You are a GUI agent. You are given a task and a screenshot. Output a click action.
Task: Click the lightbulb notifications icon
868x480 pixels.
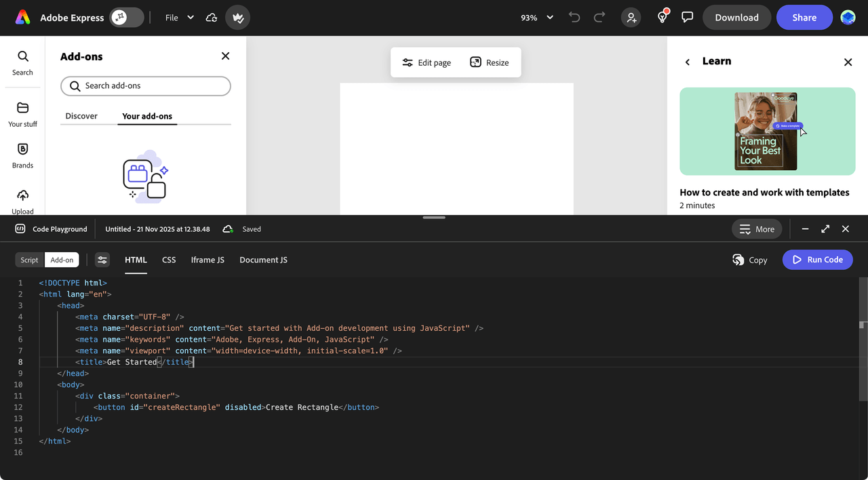tap(661, 17)
